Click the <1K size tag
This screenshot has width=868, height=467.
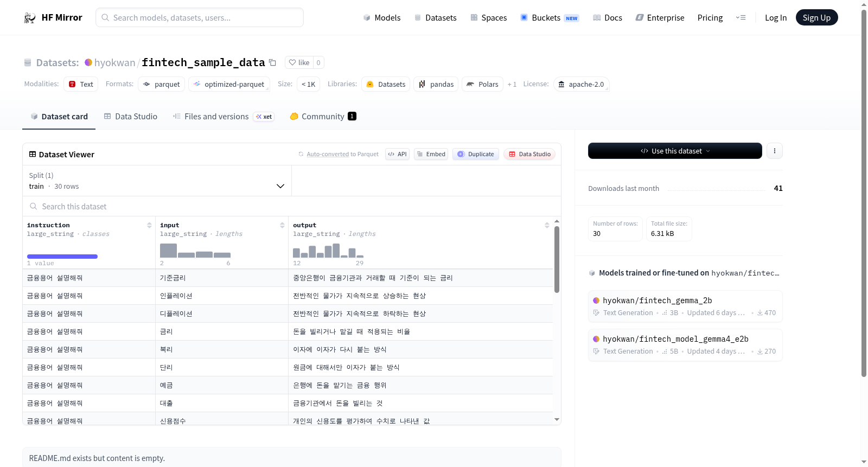pos(308,84)
